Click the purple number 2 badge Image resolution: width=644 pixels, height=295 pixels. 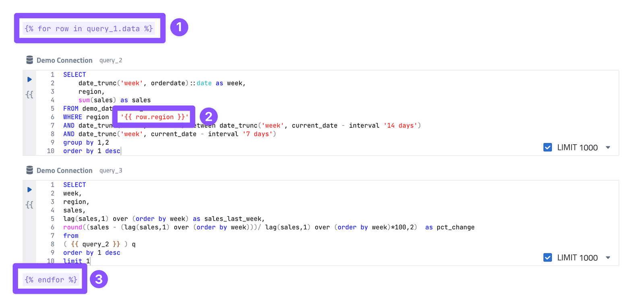coord(208,117)
